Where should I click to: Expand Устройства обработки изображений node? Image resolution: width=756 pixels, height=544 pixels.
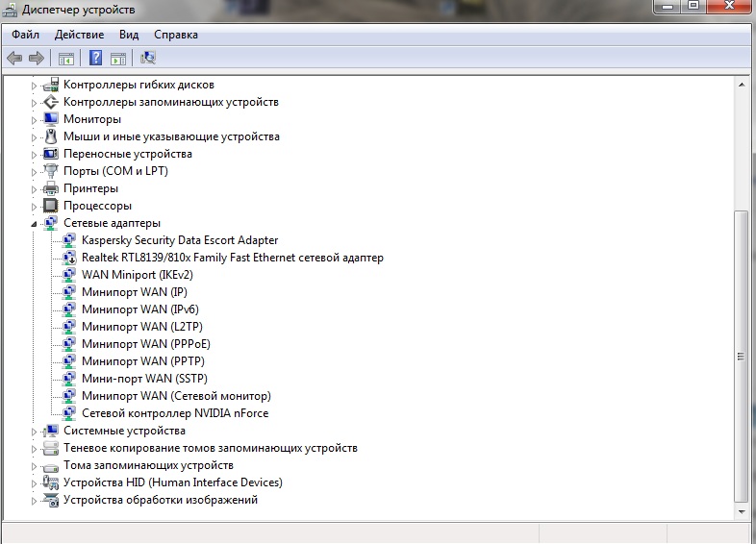[x=34, y=501]
